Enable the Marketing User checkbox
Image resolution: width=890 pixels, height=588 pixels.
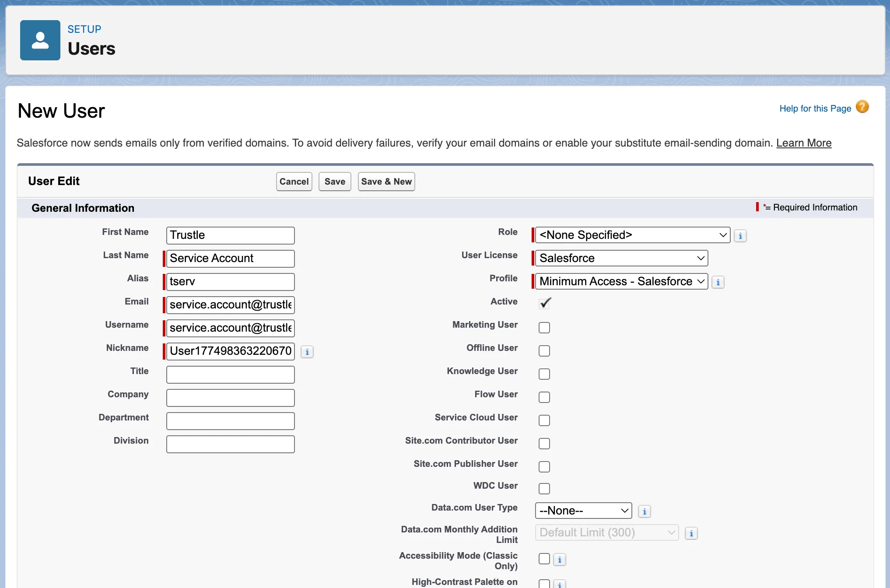click(x=544, y=328)
